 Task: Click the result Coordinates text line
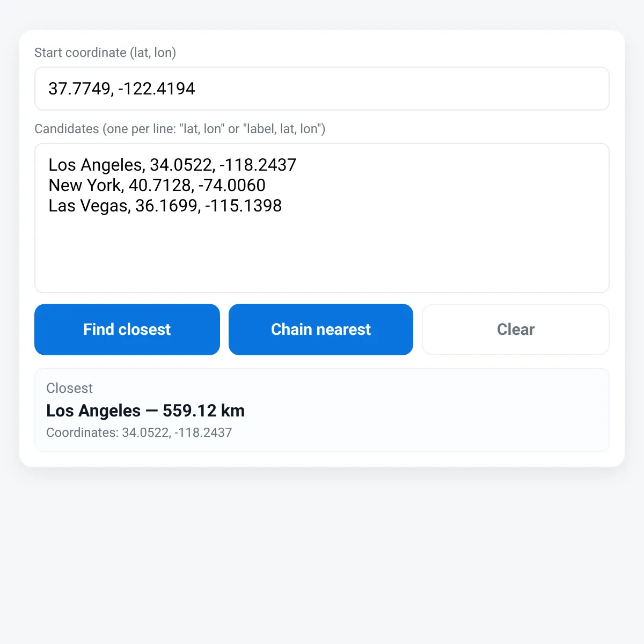pyautogui.click(x=139, y=433)
